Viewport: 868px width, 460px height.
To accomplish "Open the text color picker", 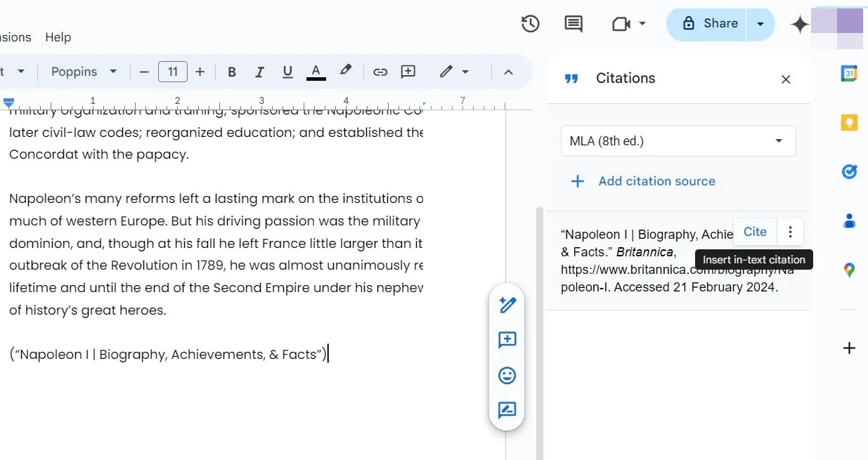I will pos(316,72).
